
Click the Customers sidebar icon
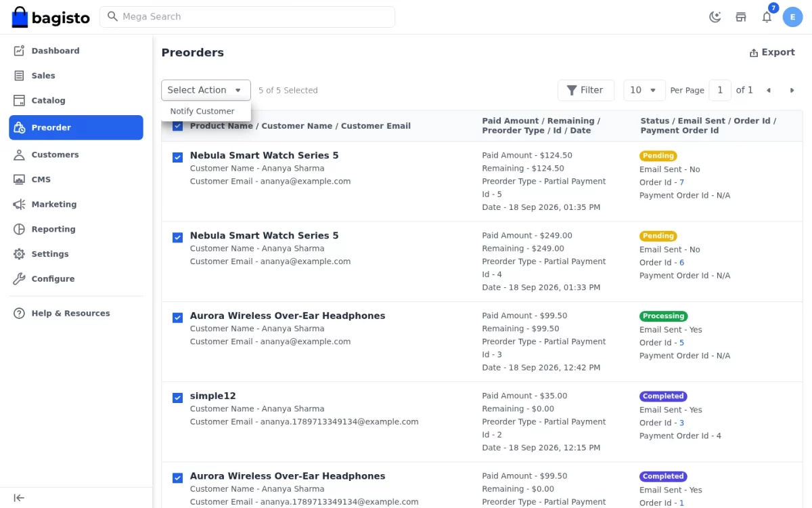click(19, 154)
